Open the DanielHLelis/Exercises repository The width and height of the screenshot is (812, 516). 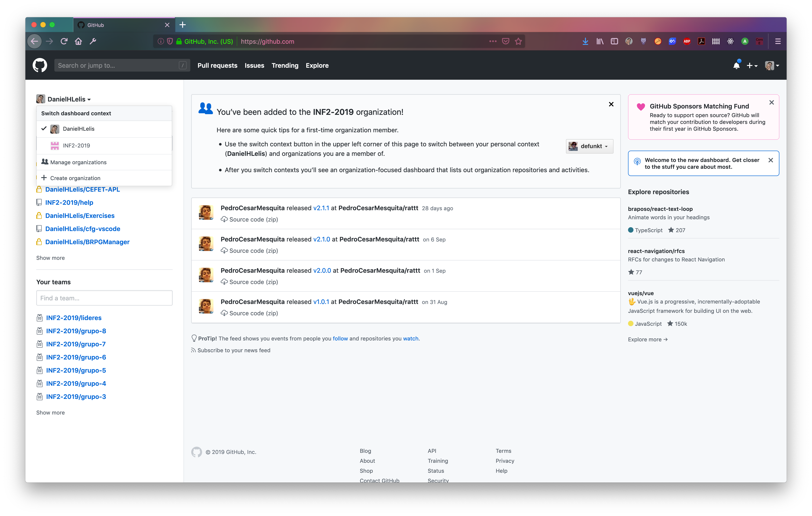click(80, 216)
